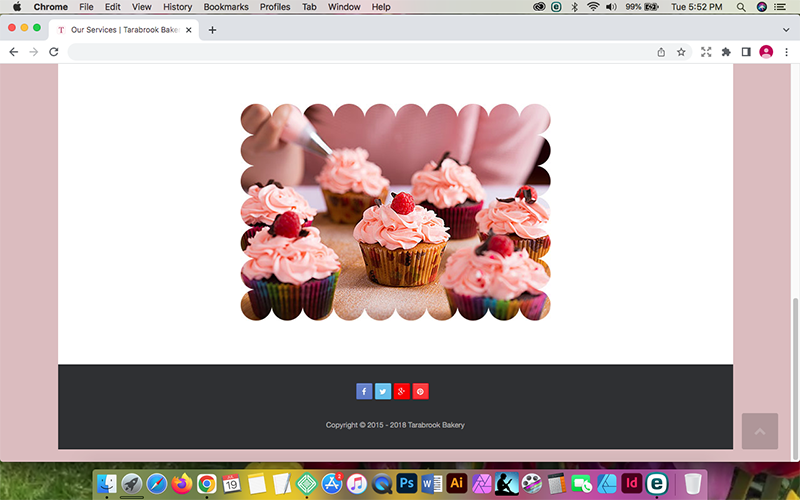
Task: Open the Chrome extensions puzzle icon
Action: (726, 52)
